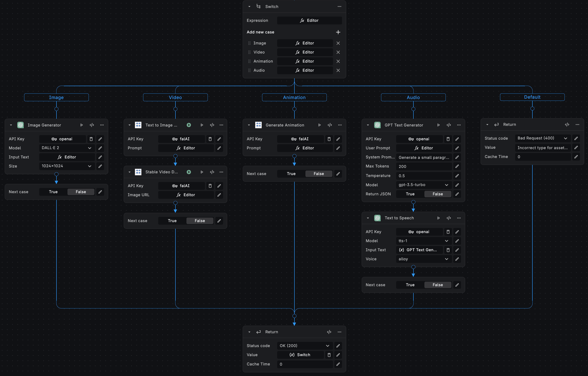This screenshot has width=588, height=376.
Task: Open the options menu on Text to Speech node
Action: (459, 218)
